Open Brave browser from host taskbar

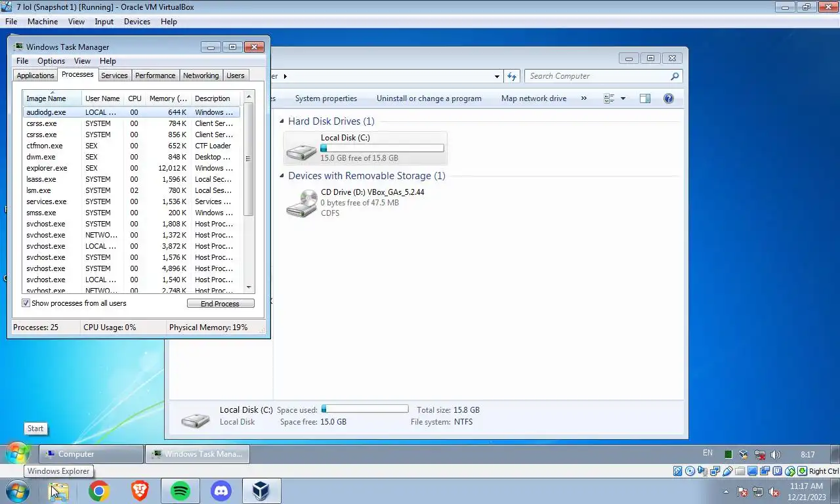140,491
